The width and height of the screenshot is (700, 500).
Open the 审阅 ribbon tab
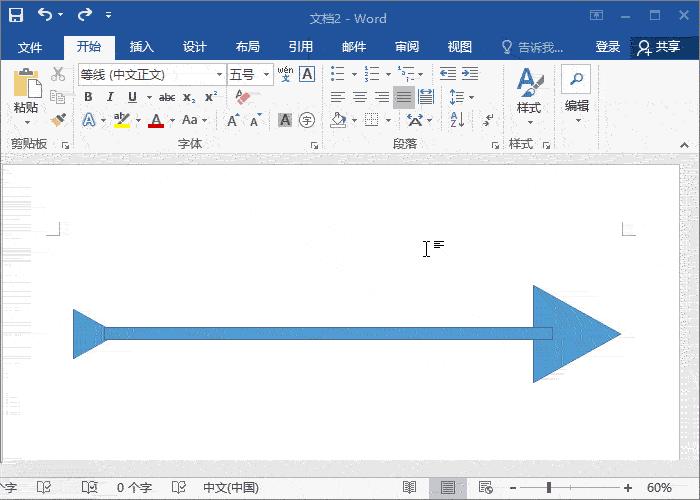[407, 46]
